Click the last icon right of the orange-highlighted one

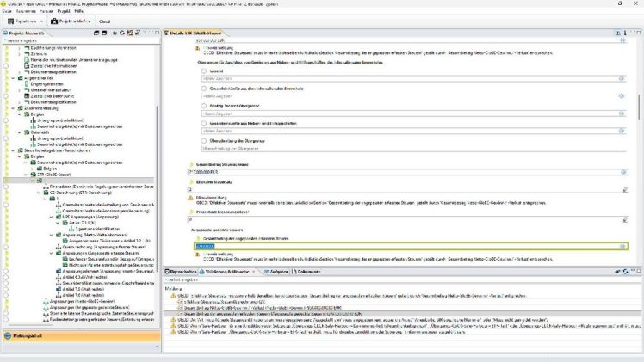tap(138, 33)
